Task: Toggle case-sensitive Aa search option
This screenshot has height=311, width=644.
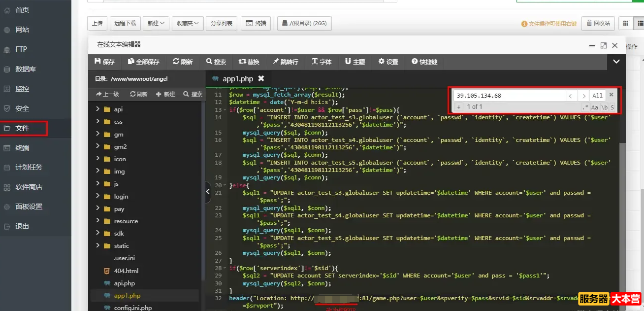Action: click(x=594, y=107)
